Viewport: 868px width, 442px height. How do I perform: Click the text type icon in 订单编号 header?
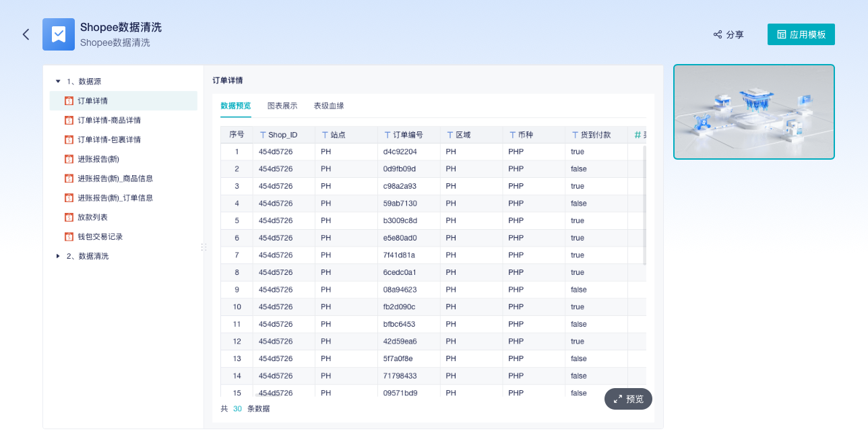(x=387, y=135)
